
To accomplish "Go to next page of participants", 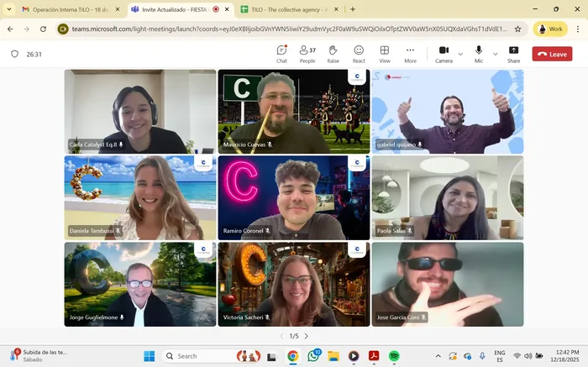I will click(307, 336).
